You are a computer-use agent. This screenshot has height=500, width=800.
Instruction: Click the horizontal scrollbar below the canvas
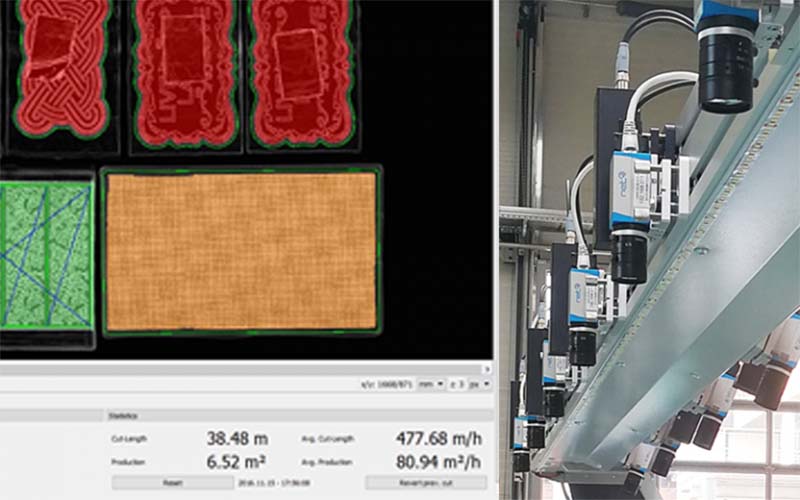240,367
